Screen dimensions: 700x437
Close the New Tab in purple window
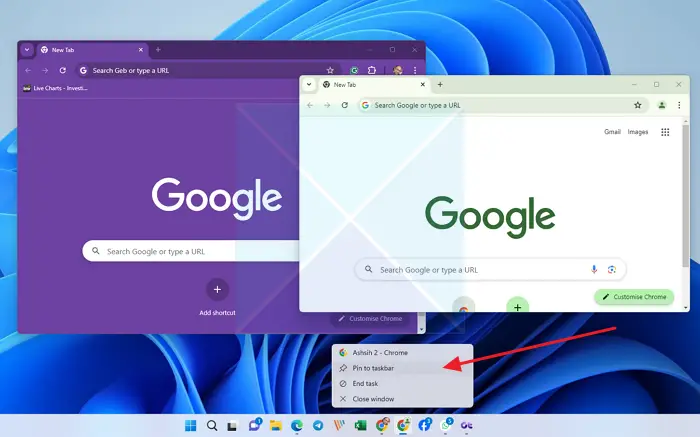coord(141,50)
